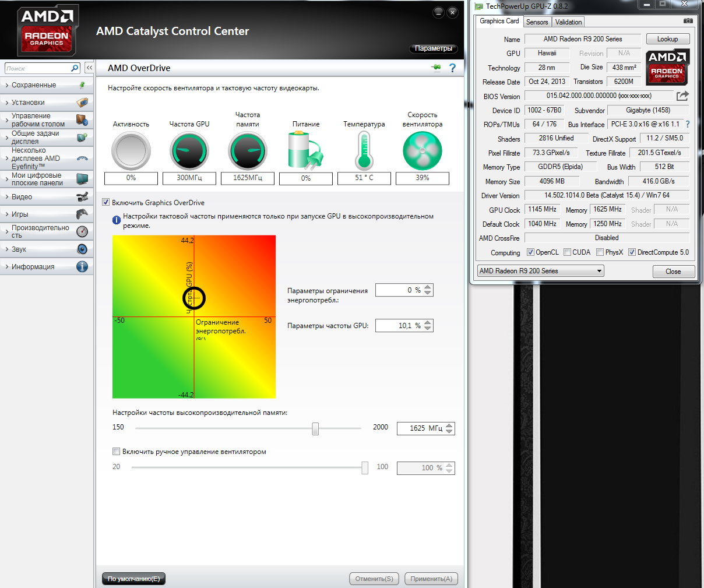Expand Несколько дисплеев AMD Eyefinity section
Screen dimensions: 704x588
[x=47, y=159]
